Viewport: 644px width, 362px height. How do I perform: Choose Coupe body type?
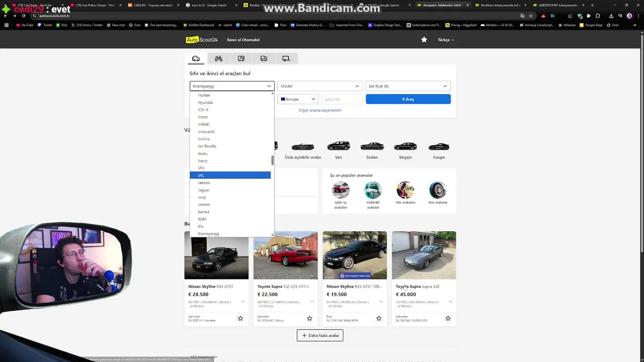[439, 150]
